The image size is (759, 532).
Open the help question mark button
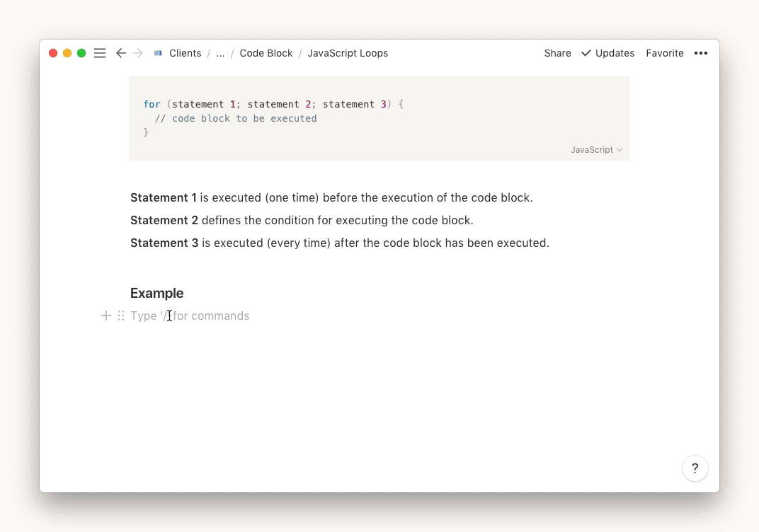pos(695,468)
